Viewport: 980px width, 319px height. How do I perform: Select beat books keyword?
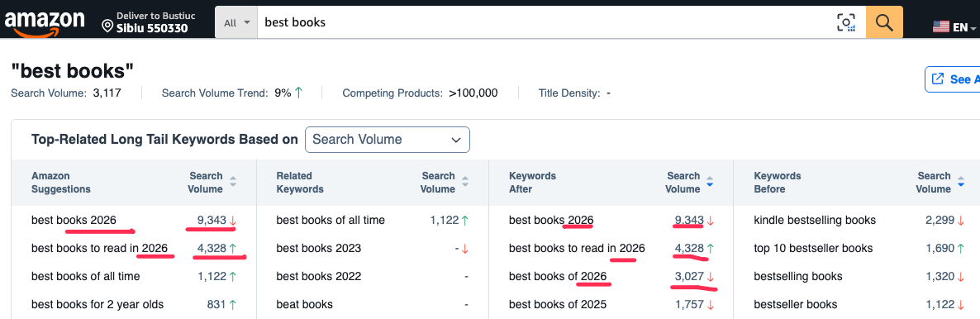pos(304,305)
